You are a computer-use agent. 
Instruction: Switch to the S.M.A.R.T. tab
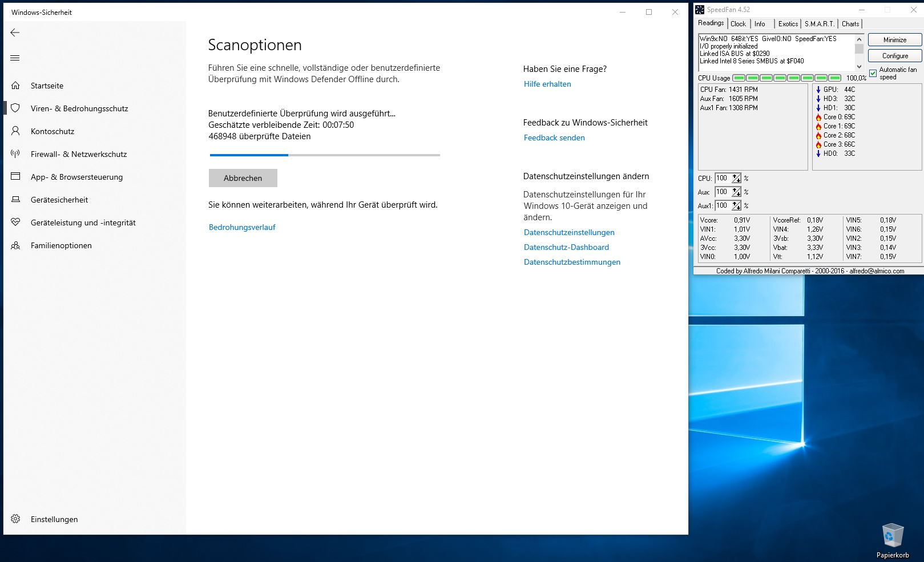click(820, 24)
